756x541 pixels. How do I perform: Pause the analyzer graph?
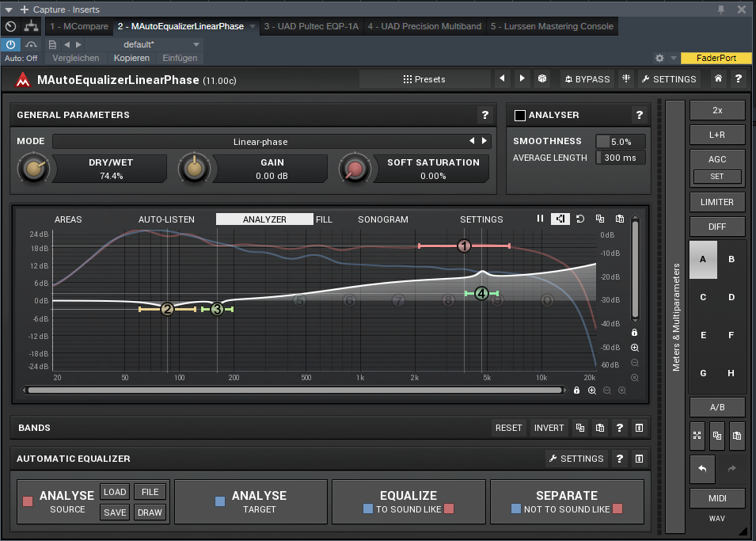[540, 219]
